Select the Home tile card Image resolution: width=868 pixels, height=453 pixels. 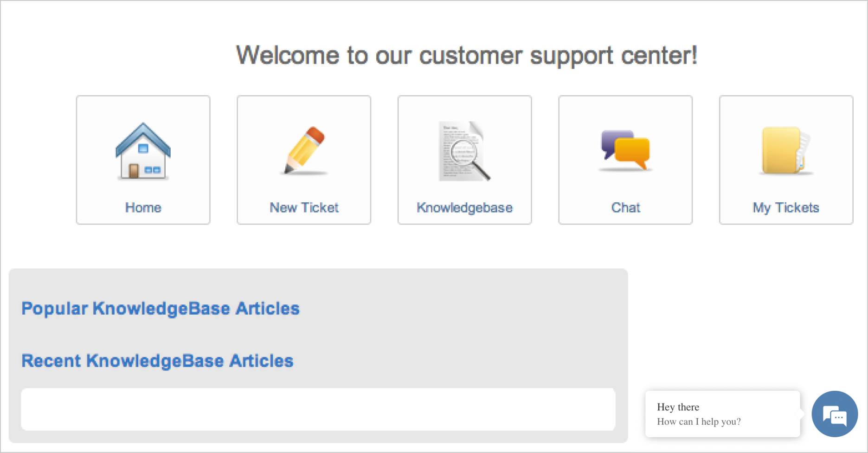143,160
